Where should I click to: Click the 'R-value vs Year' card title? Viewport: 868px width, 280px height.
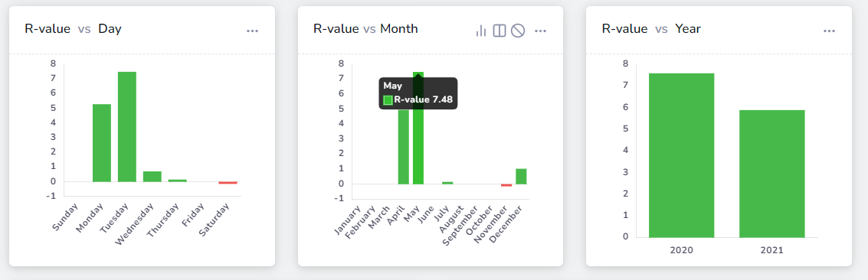click(x=651, y=29)
